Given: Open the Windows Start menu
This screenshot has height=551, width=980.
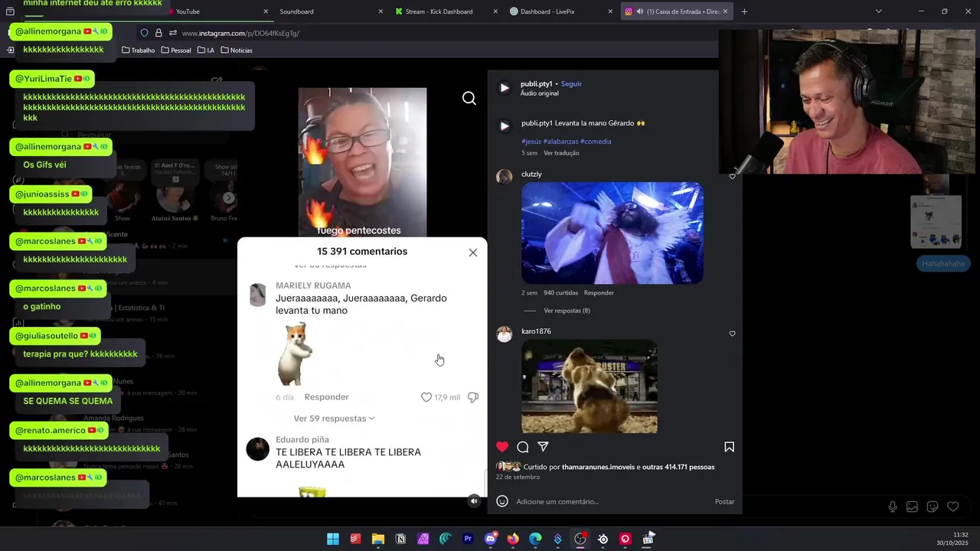Looking at the screenshot, I should pyautogui.click(x=333, y=539).
